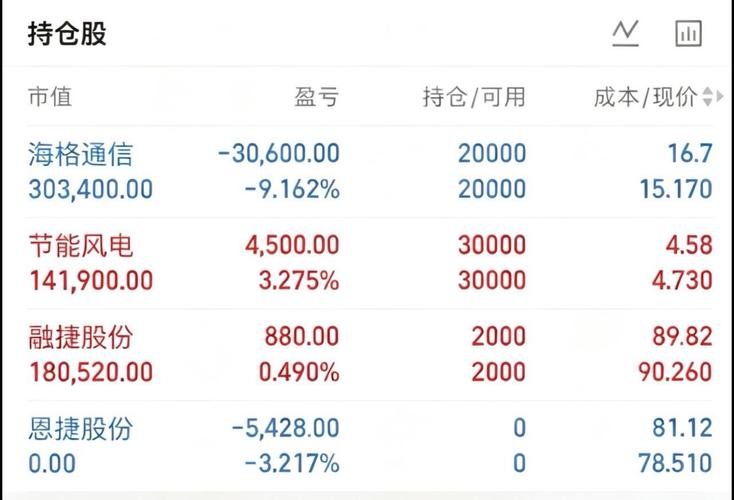Open the bar chart statistics icon

688,33
